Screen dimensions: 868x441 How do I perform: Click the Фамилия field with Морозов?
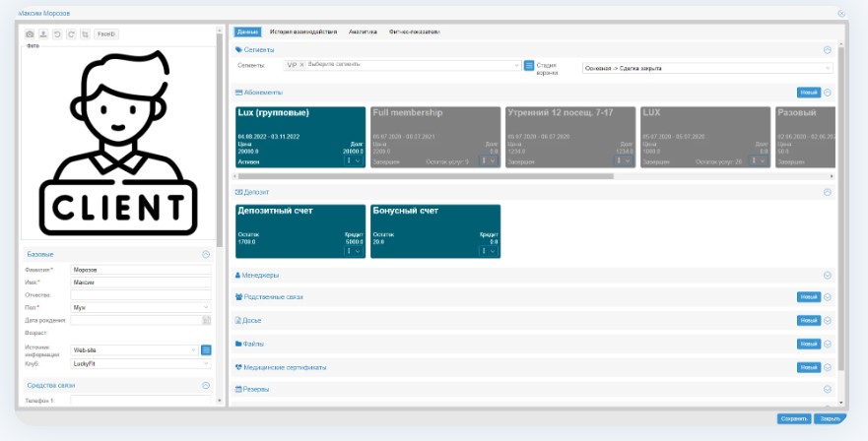[141, 270]
